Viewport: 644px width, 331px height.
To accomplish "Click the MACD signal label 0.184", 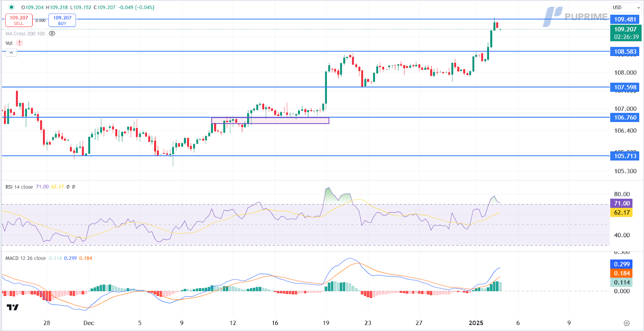I will coord(622,273).
